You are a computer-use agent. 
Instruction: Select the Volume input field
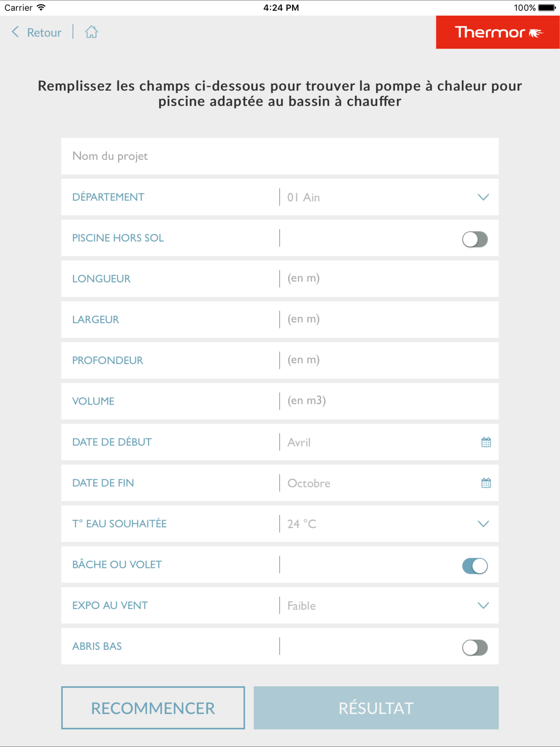coord(389,401)
